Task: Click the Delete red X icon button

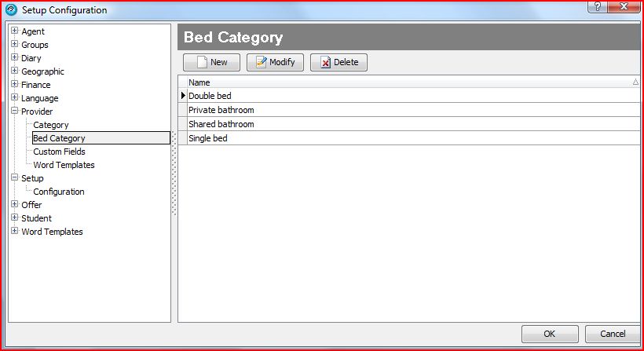Action: tap(338, 63)
